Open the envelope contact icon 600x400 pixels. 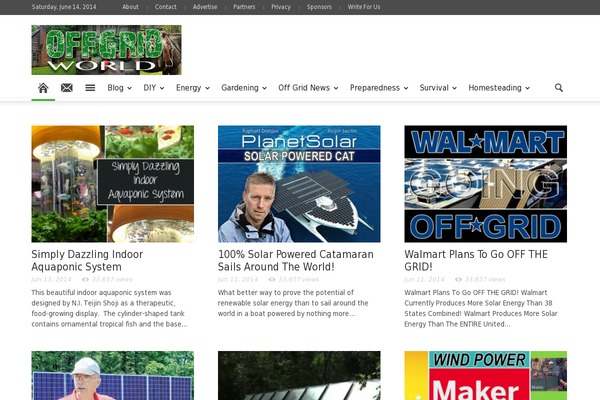[x=67, y=88]
